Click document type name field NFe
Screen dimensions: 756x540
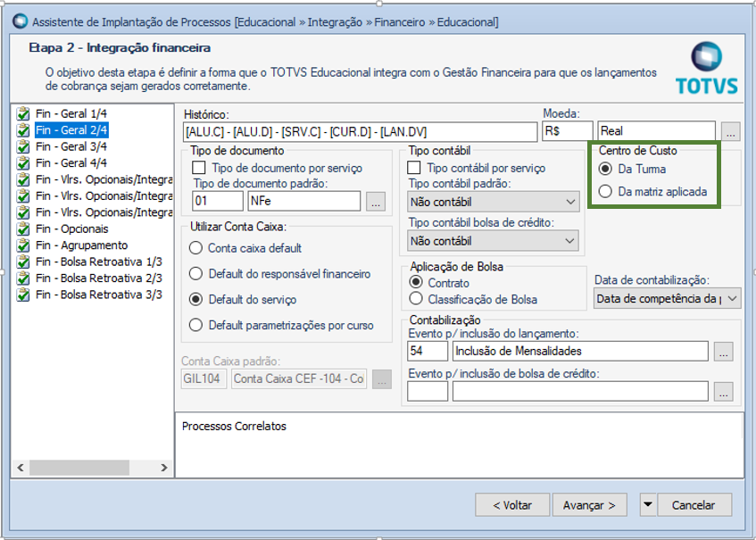(x=304, y=201)
